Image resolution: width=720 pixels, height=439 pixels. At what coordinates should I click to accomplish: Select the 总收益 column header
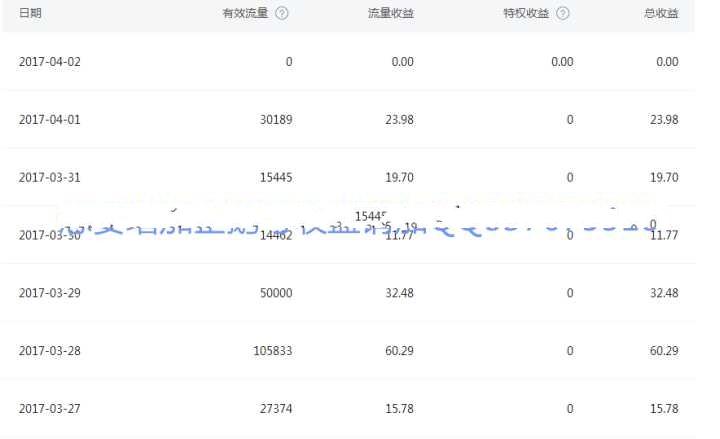coord(661,13)
